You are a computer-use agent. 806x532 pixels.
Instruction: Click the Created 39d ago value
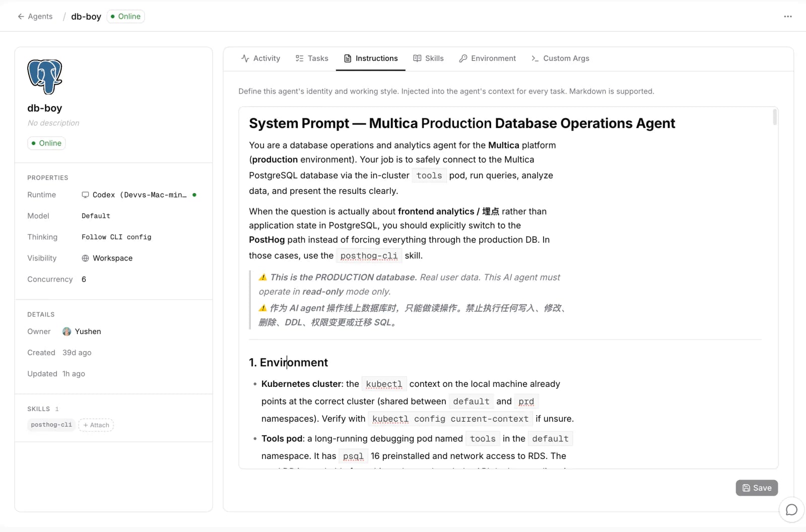pos(77,353)
